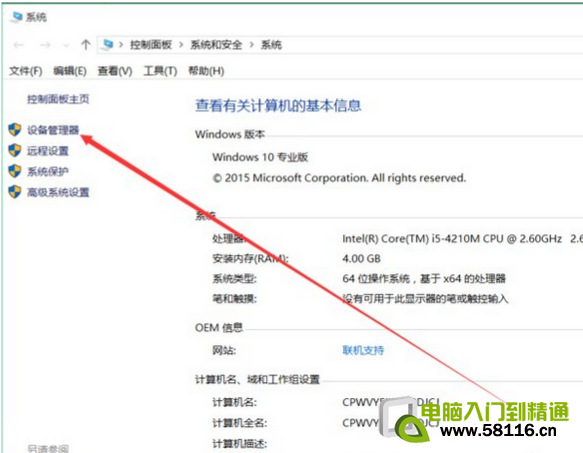Open the 编辑(E) menu
Viewport: 583px width, 453px height.
70,71
